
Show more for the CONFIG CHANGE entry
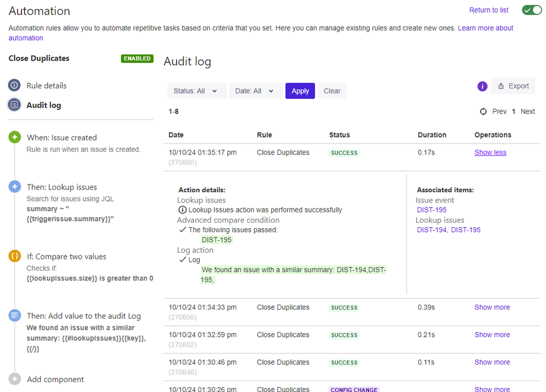pos(492,389)
